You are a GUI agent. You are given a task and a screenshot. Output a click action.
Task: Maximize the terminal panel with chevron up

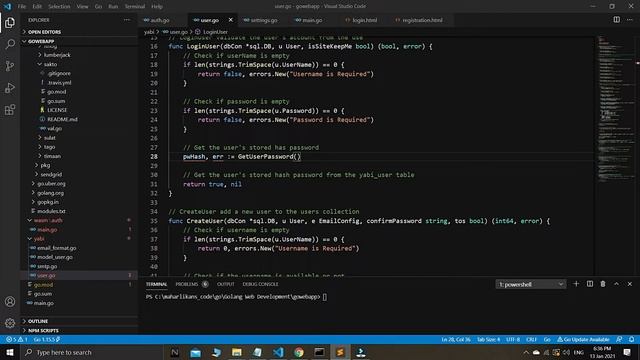point(616,284)
